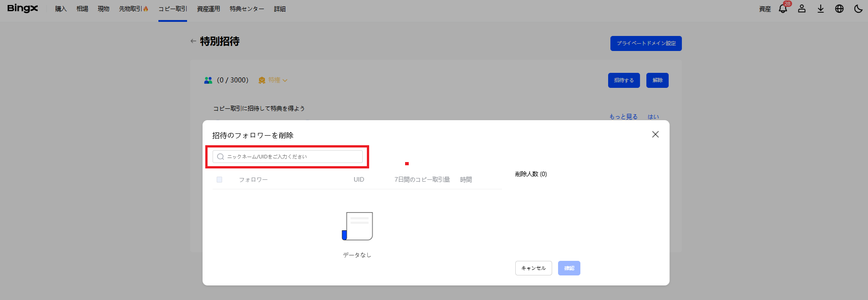Open the user profile icon
The height and width of the screenshot is (300, 868).
point(802,9)
